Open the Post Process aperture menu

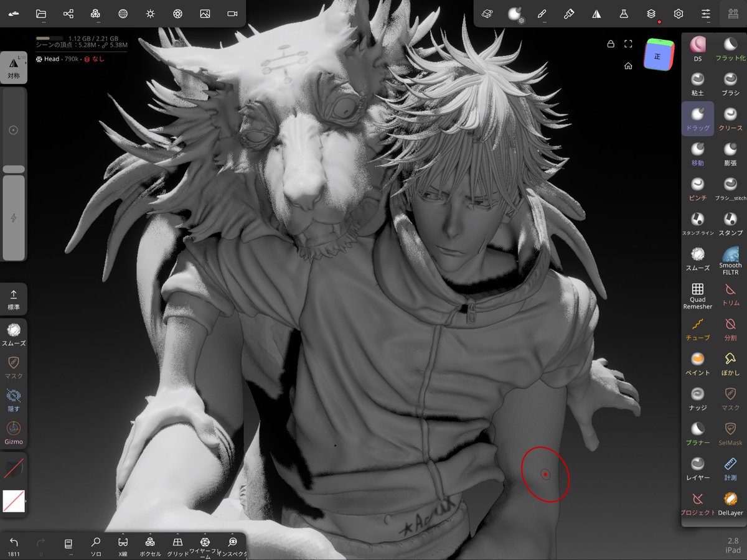pyautogui.click(x=177, y=14)
